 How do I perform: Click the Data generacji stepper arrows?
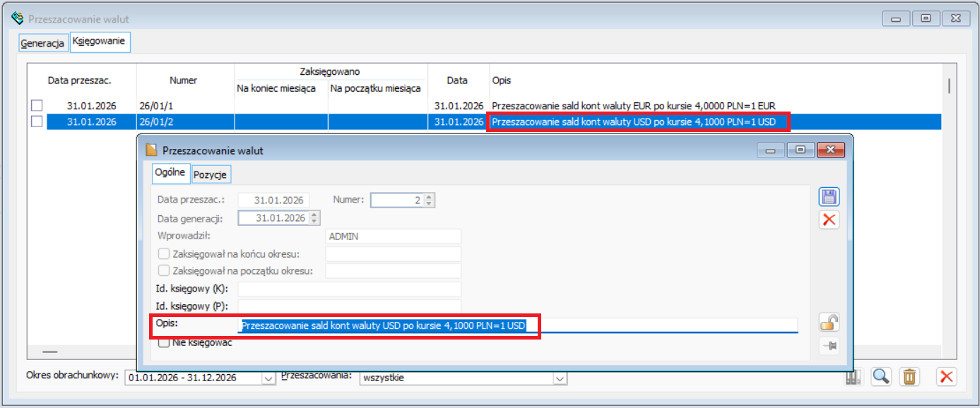pos(314,218)
